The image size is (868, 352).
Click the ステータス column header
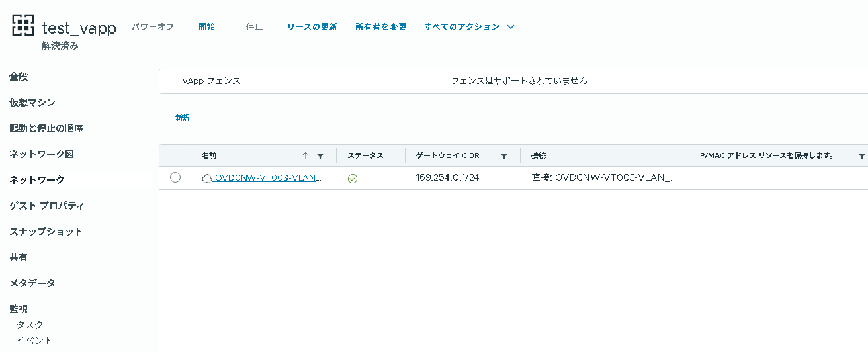point(365,156)
